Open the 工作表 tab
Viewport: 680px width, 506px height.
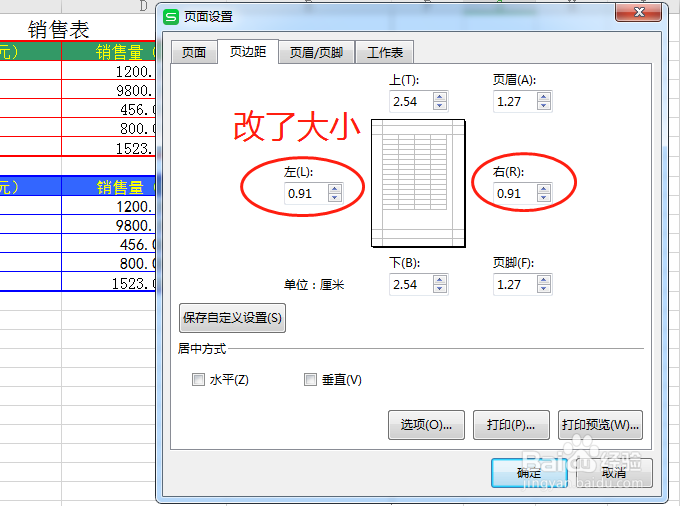click(385, 52)
